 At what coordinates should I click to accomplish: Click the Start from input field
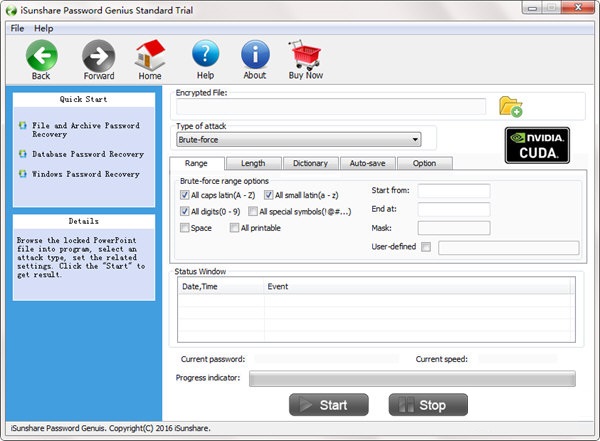tap(453, 191)
